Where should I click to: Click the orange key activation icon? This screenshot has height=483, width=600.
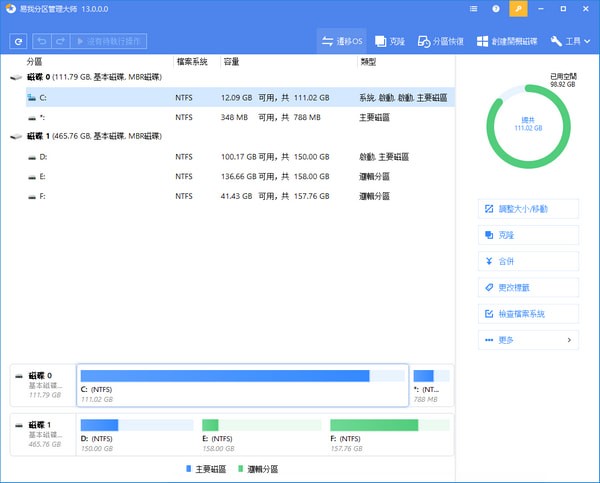click(517, 9)
